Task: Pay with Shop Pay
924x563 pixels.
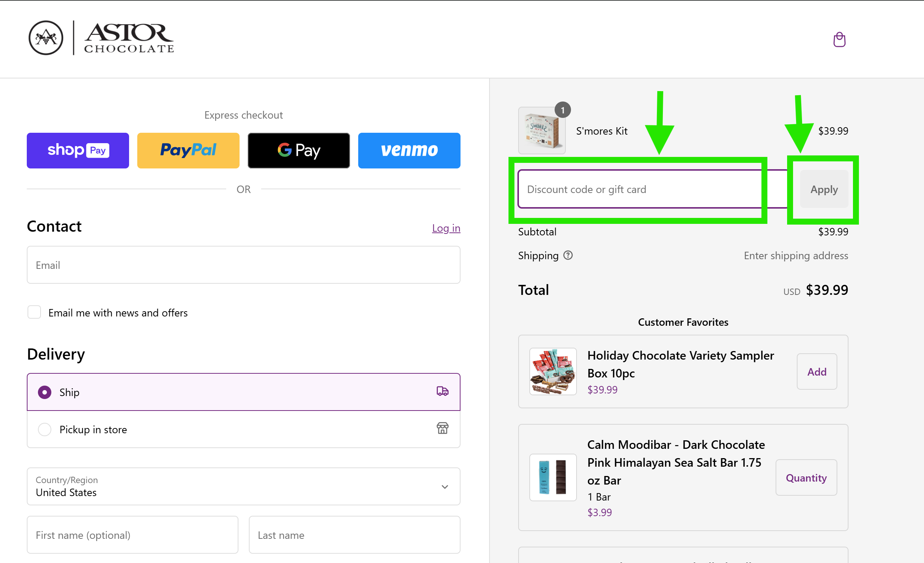Action: tap(78, 150)
